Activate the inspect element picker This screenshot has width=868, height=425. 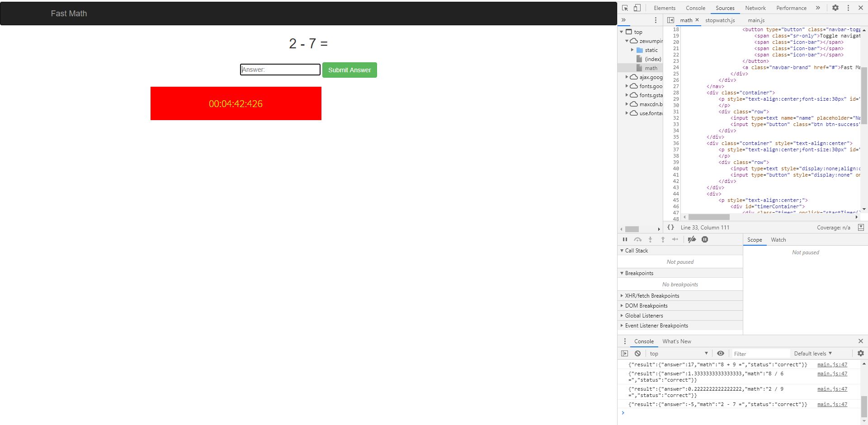(x=625, y=8)
